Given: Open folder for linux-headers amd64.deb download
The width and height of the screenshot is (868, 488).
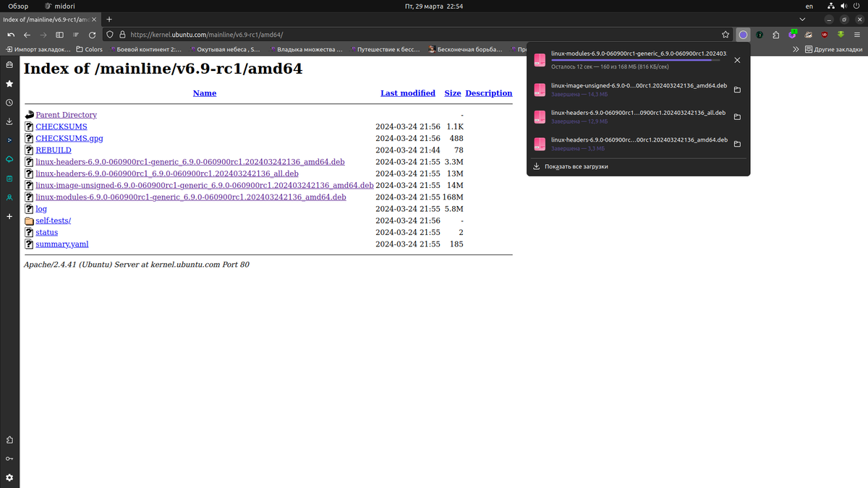Looking at the screenshot, I should 737,144.
